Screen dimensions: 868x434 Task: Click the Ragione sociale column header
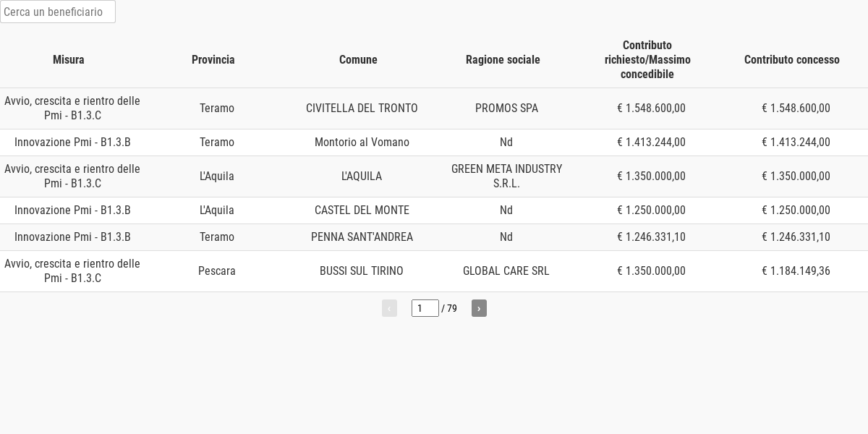point(503,60)
